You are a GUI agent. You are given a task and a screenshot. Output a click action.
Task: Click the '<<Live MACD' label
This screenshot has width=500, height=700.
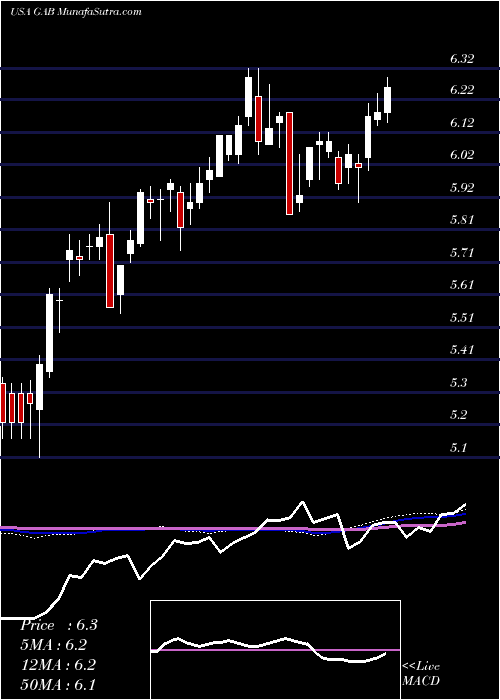pyautogui.click(x=421, y=674)
